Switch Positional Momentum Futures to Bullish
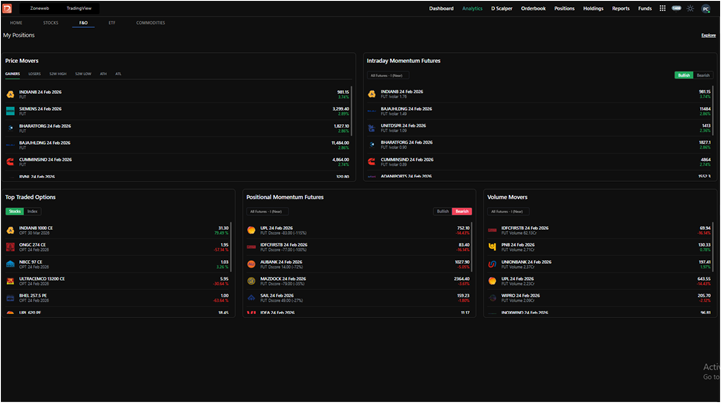This screenshot has height=403, width=721. (442, 211)
